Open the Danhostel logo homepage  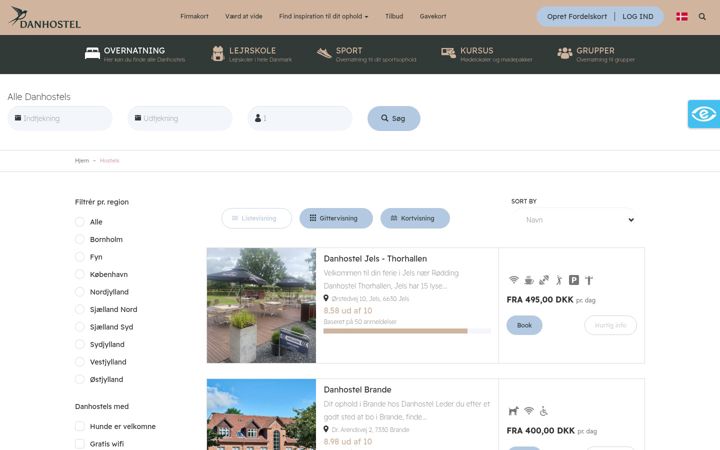pos(45,17)
